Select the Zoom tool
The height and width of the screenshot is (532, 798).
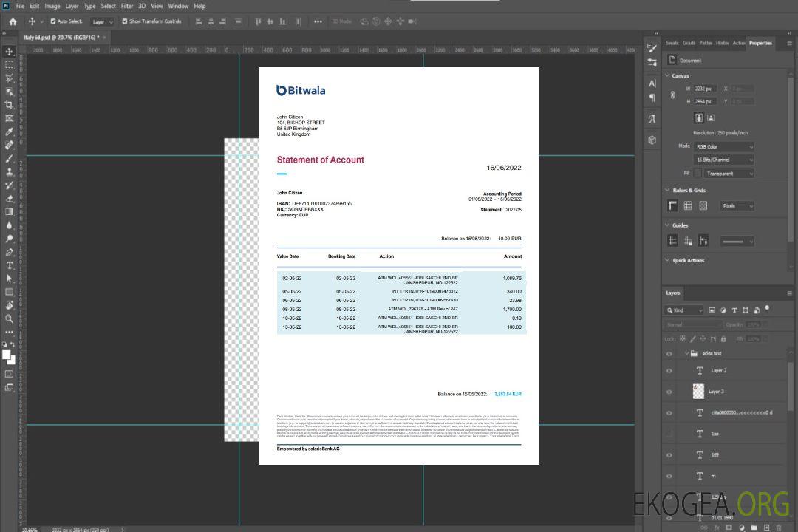pyautogui.click(x=9, y=318)
